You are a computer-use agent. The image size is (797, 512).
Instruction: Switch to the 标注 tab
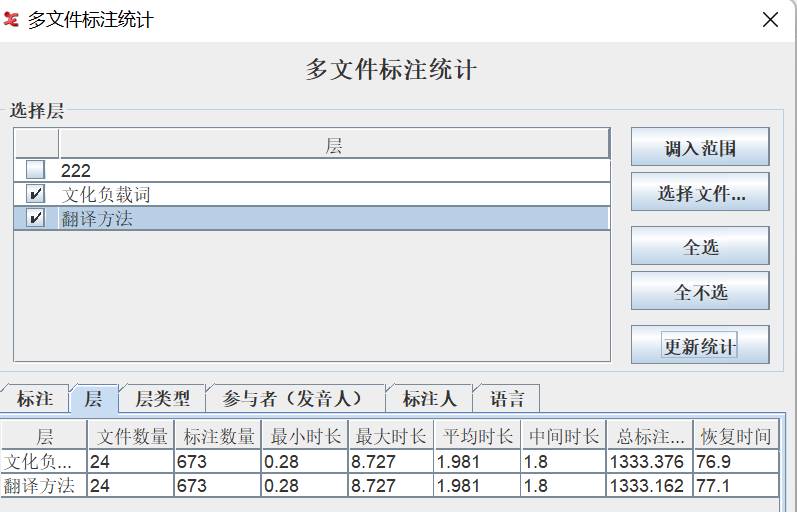[x=35, y=399]
